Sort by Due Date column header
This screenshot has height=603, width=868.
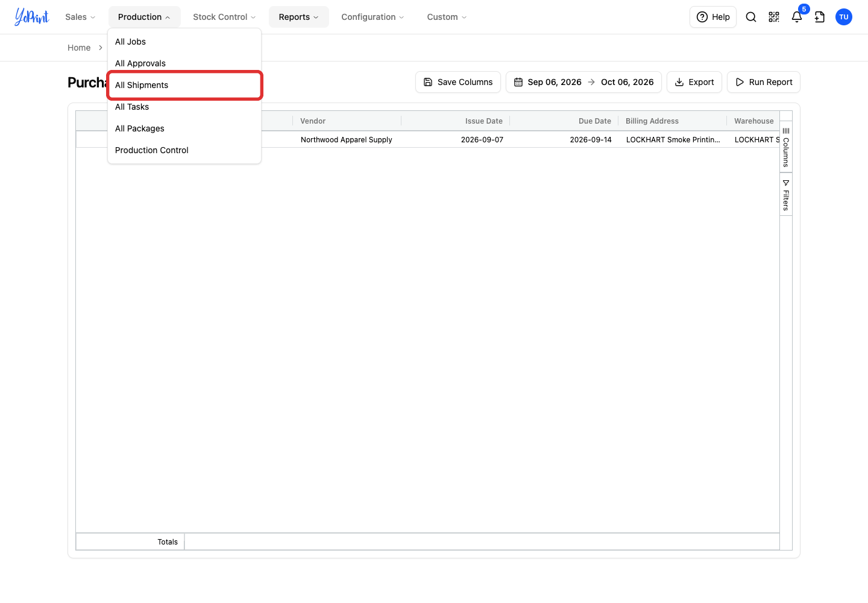[x=564, y=121]
